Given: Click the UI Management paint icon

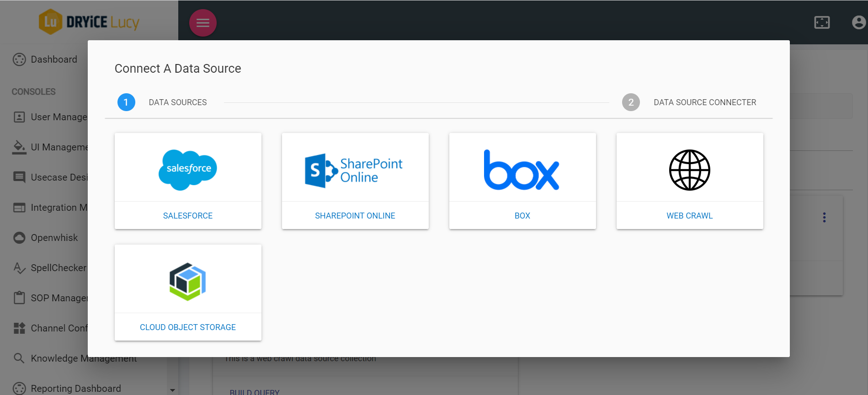Looking at the screenshot, I should 19,147.
